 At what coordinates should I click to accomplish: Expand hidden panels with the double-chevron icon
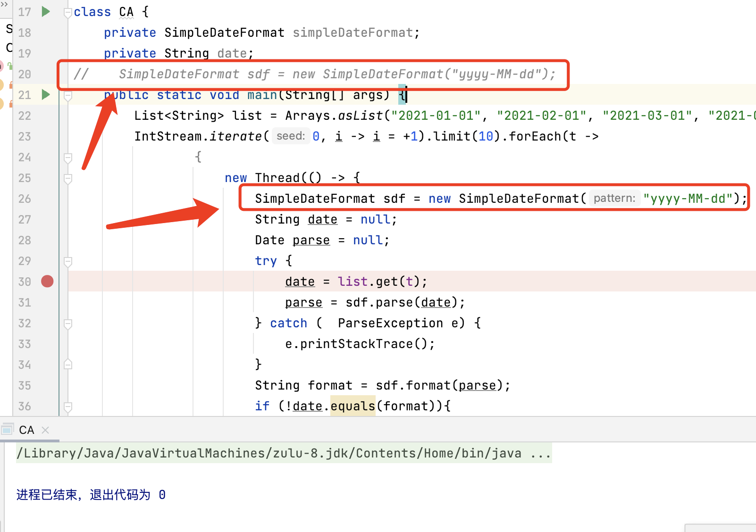(4, 4)
